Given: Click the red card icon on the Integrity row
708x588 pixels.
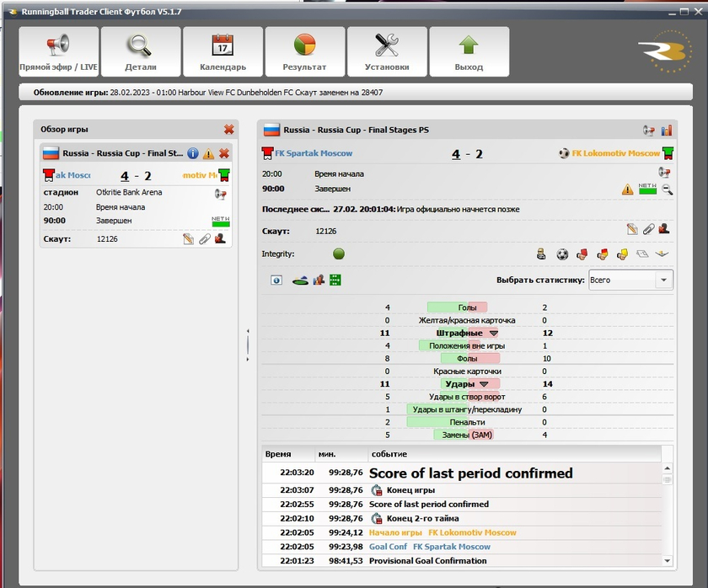Looking at the screenshot, I should click(582, 254).
